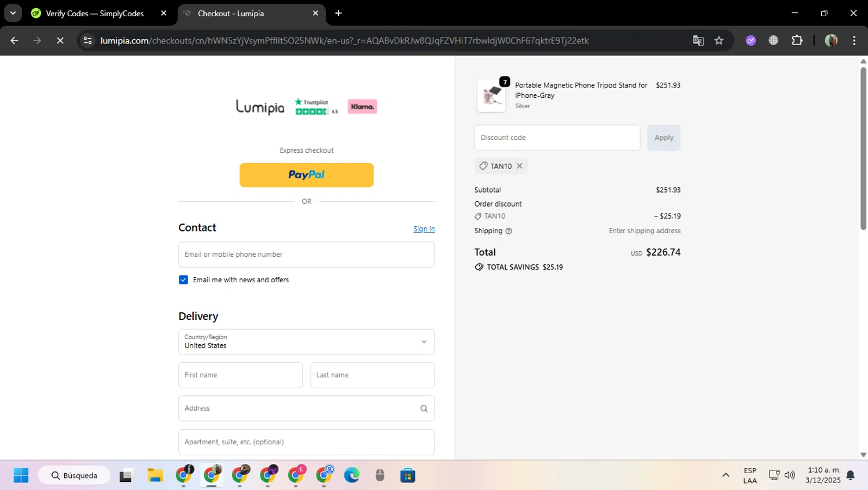Click the page vertical scrollbar

click(x=863, y=149)
